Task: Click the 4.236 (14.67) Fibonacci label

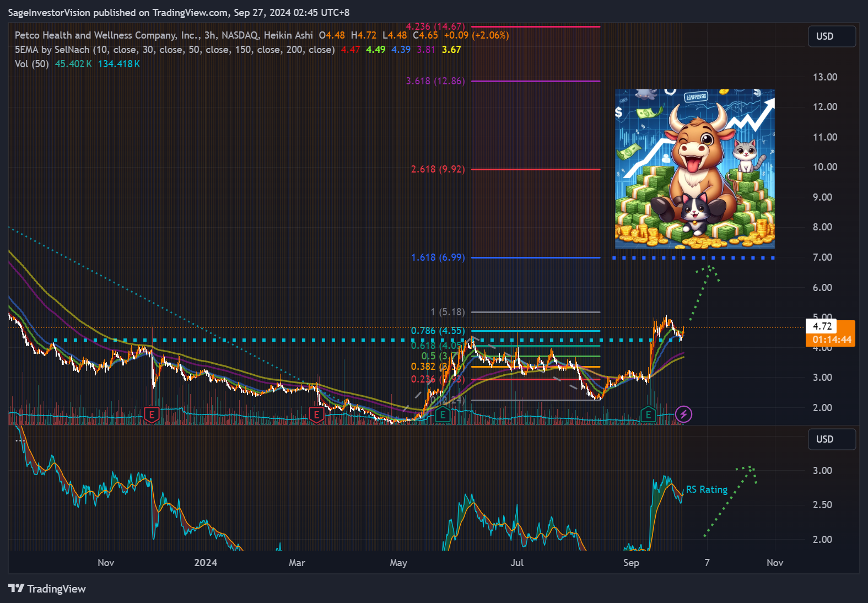Action: (x=435, y=26)
